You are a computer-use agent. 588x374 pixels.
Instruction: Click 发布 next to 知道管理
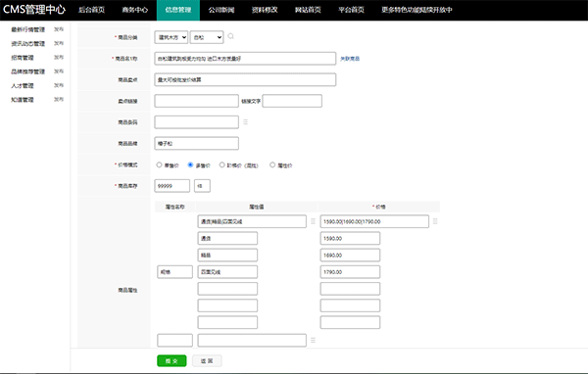(59, 99)
